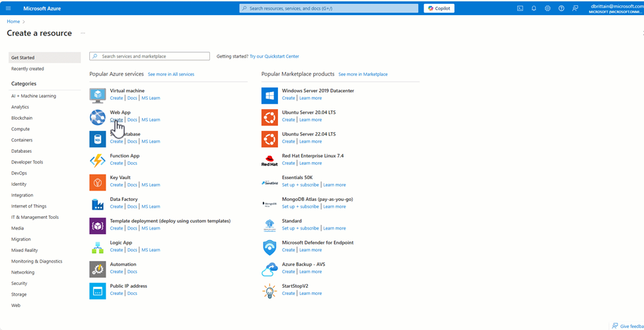Open the notifications bell
This screenshot has width=644, height=330.
pos(534,8)
